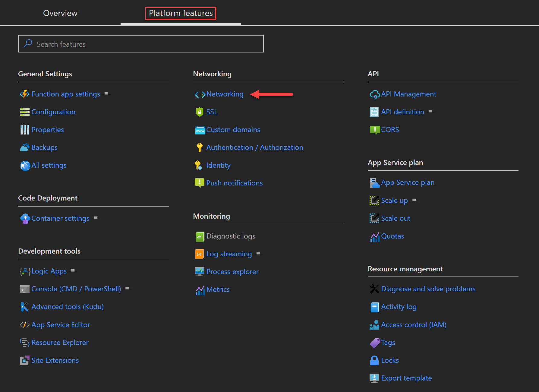Open the Networking link
539x392 pixels.
[225, 94]
